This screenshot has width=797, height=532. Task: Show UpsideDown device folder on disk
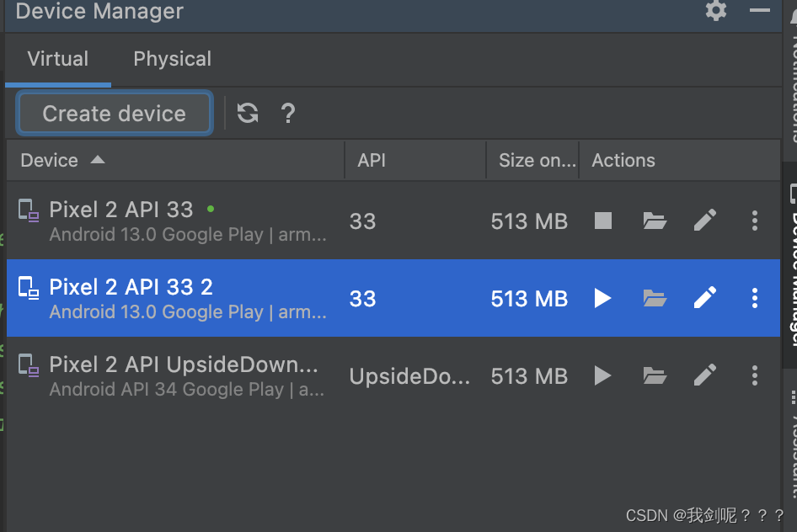pyautogui.click(x=654, y=376)
